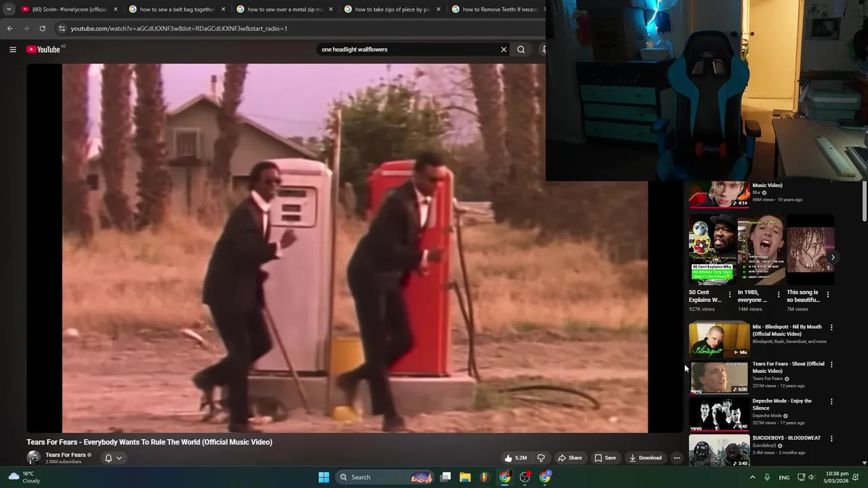This screenshot has height=488, width=868.
Task: Close 'how to take zips of piece' tab
Action: [438, 9]
